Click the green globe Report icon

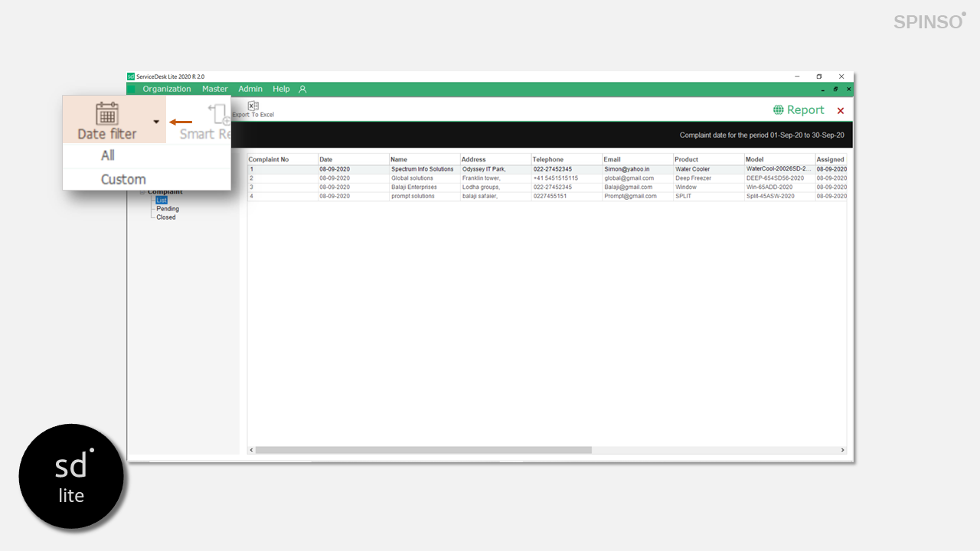pyautogui.click(x=779, y=110)
